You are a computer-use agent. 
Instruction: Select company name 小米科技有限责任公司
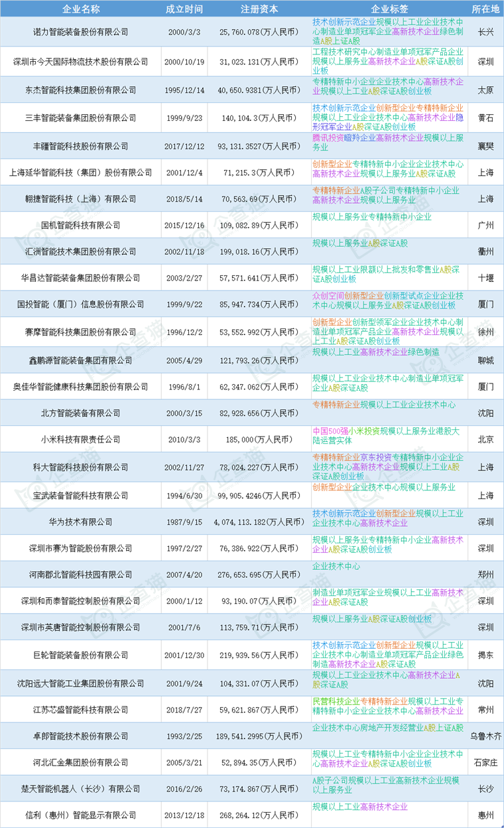(81, 439)
